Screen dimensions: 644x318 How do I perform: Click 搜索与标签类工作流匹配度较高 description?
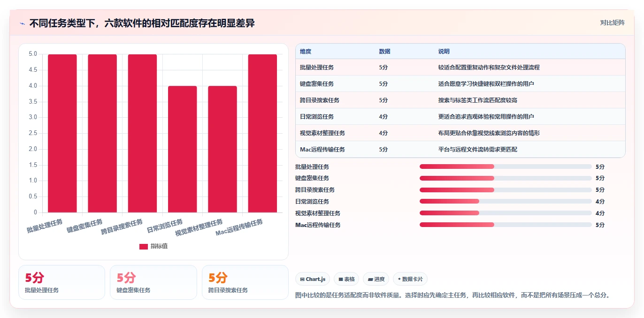[x=477, y=100]
